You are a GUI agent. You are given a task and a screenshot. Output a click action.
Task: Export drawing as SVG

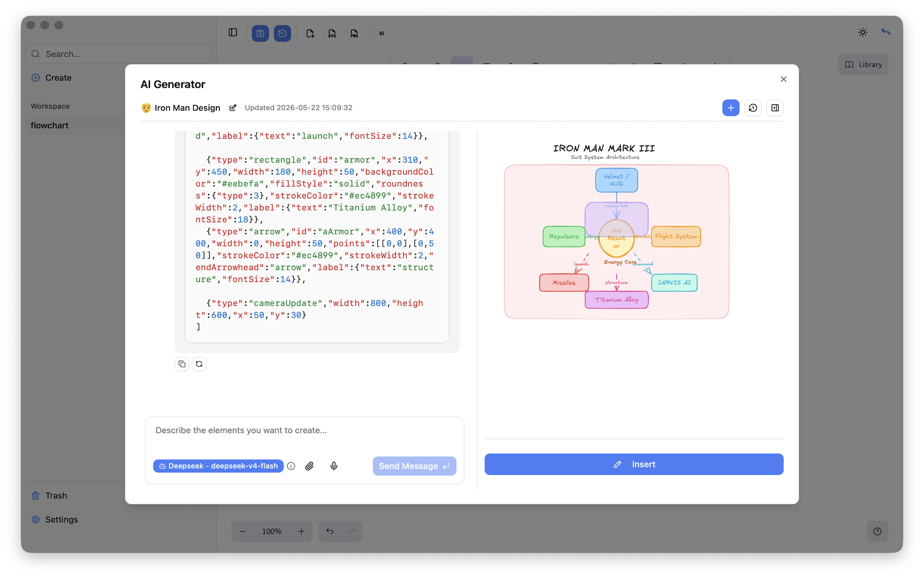click(x=332, y=33)
